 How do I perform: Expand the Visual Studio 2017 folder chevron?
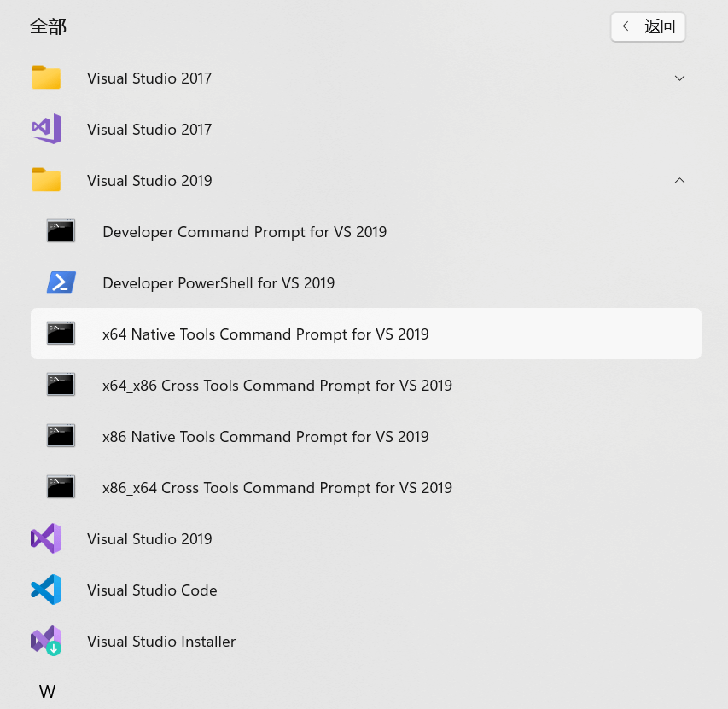(679, 78)
